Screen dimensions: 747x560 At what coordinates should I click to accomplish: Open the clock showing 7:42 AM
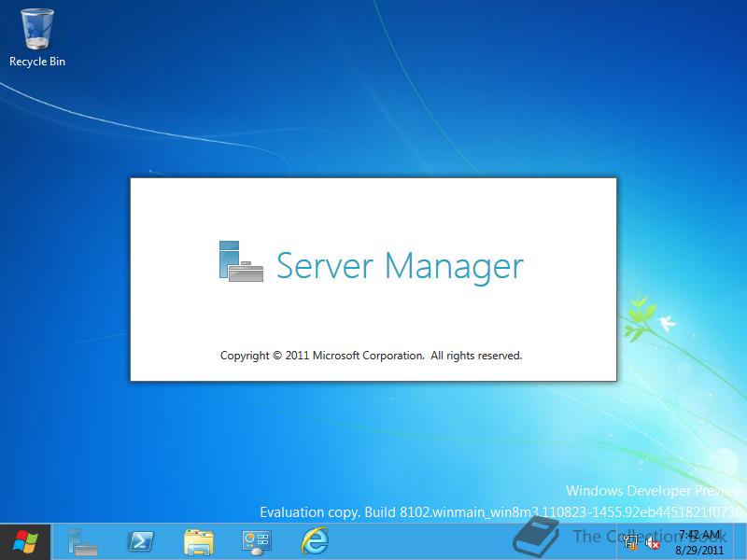pos(699,534)
